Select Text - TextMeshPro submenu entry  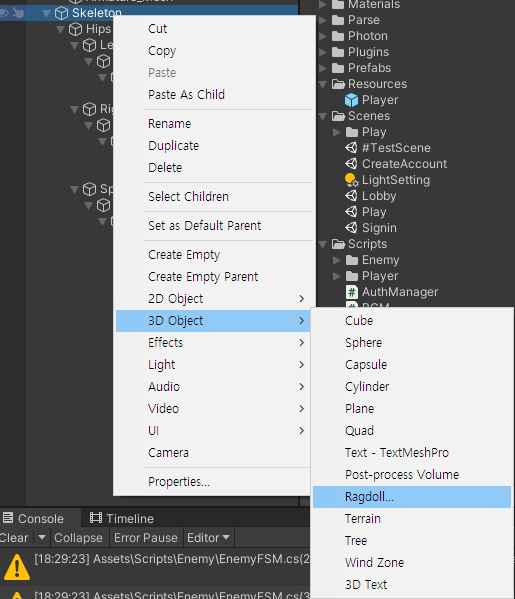pyautogui.click(x=412, y=453)
